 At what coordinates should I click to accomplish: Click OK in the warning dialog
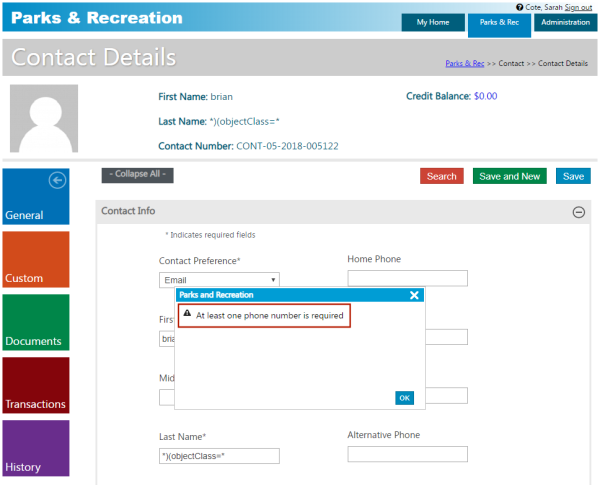[x=404, y=397]
